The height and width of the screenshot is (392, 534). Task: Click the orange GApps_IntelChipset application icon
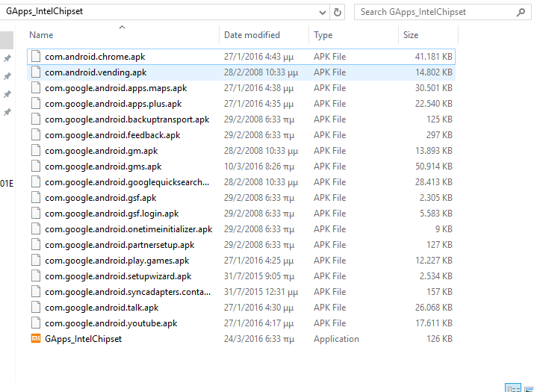[36, 338]
